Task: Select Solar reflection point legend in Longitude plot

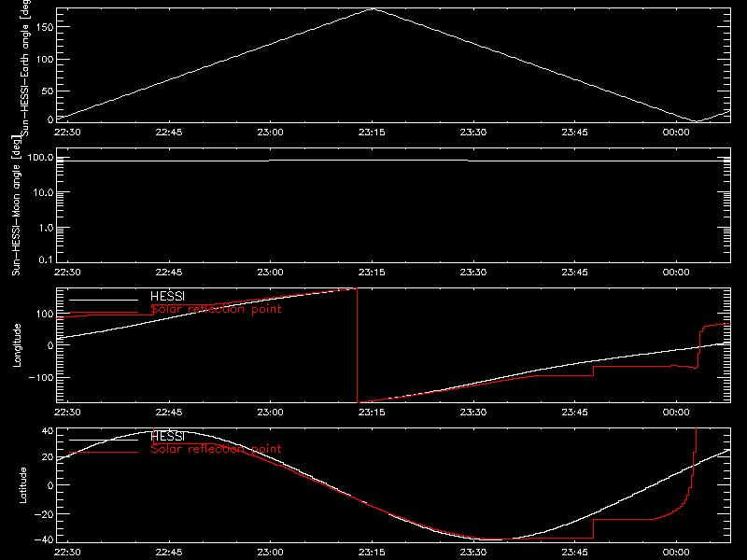Action: pyautogui.click(x=216, y=309)
